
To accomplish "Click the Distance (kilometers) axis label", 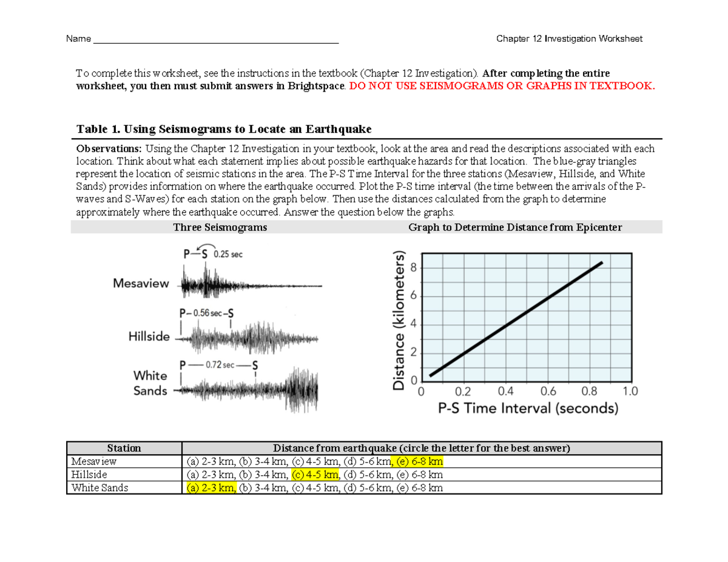I will tap(399, 315).
